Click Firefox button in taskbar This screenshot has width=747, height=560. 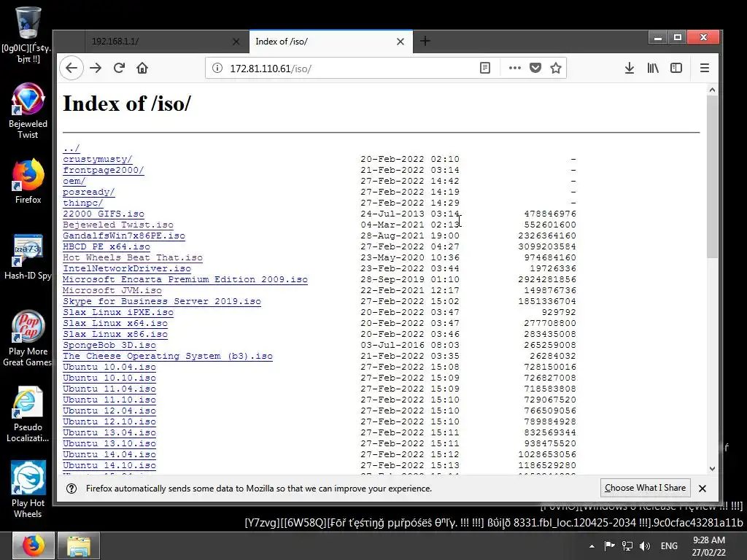33,545
